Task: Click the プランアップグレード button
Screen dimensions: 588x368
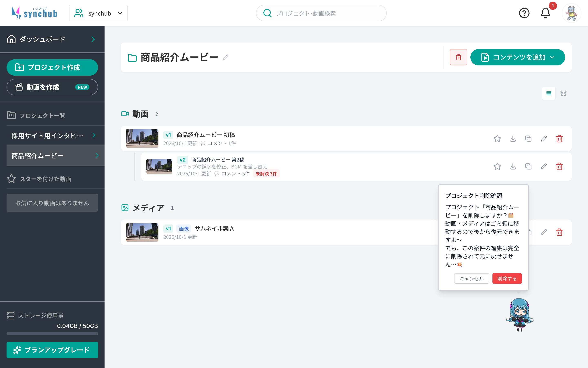Action: [x=52, y=350]
